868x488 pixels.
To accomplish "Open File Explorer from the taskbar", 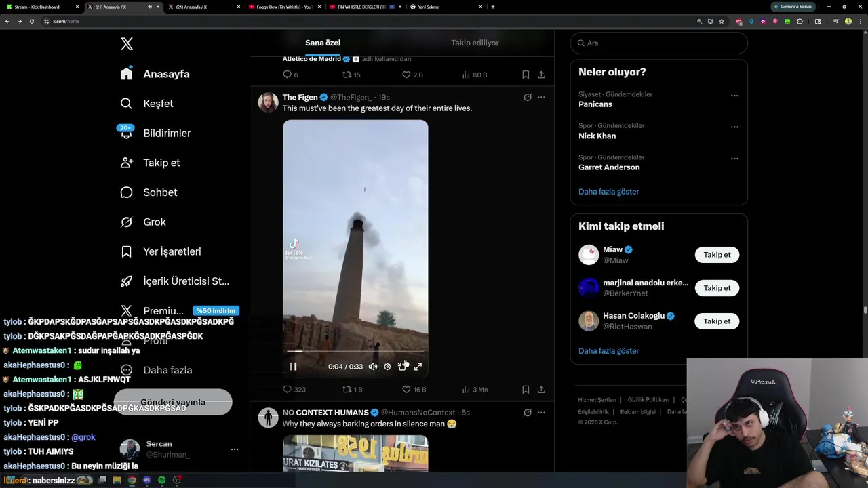I will 117,480.
